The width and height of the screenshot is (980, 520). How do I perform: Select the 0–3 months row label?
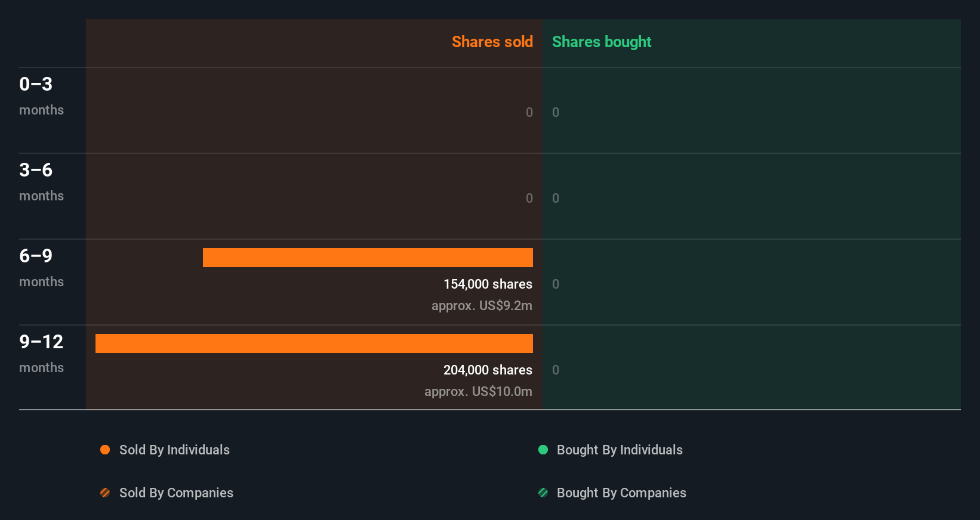coord(41,95)
